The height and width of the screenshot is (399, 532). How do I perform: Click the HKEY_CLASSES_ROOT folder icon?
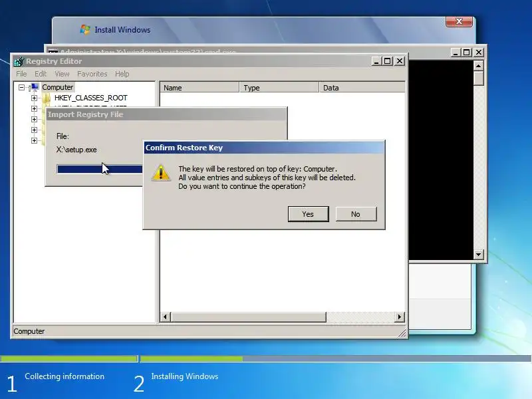click(47, 98)
